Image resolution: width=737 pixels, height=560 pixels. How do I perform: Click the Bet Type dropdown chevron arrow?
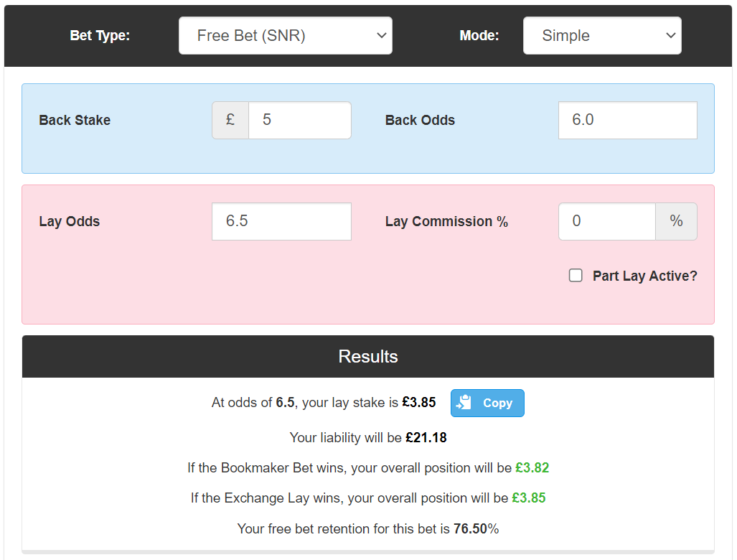point(382,35)
